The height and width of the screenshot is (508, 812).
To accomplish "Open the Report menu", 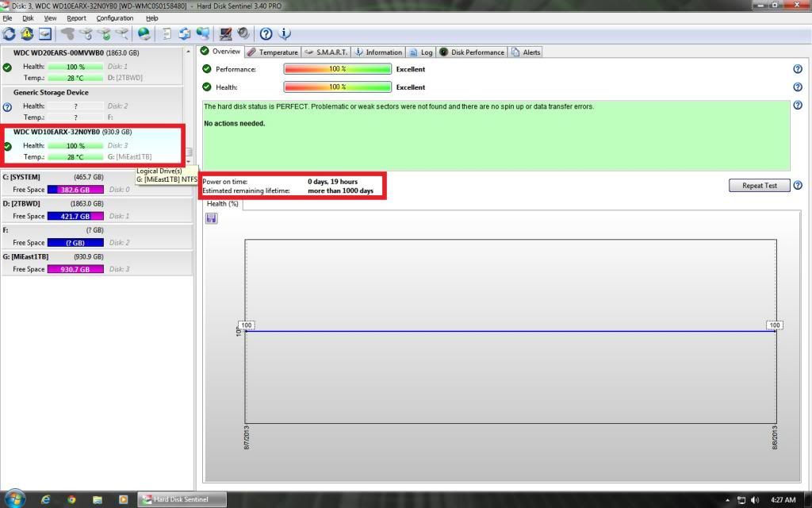I will [x=76, y=17].
